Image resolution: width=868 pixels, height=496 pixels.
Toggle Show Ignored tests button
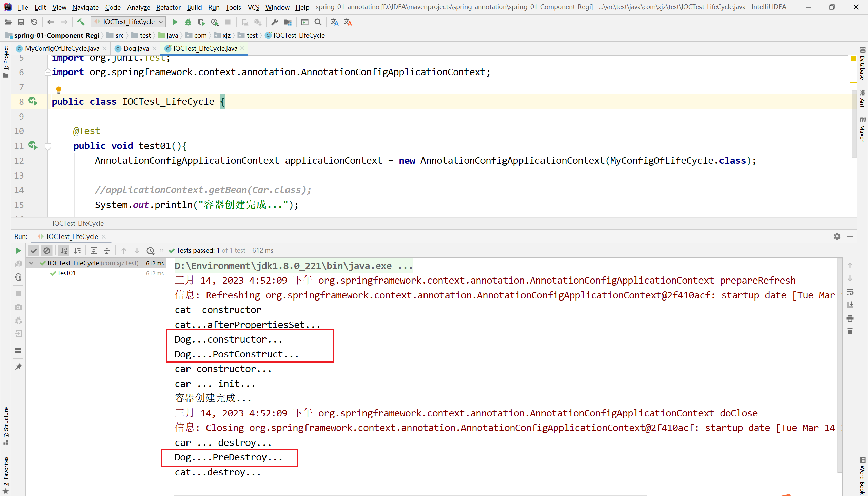pos(47,251)
